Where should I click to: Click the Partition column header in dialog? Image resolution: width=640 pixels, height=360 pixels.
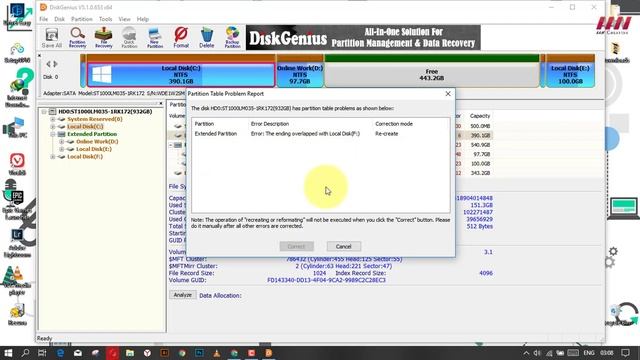pyautogui.click(x=204, y=124)
